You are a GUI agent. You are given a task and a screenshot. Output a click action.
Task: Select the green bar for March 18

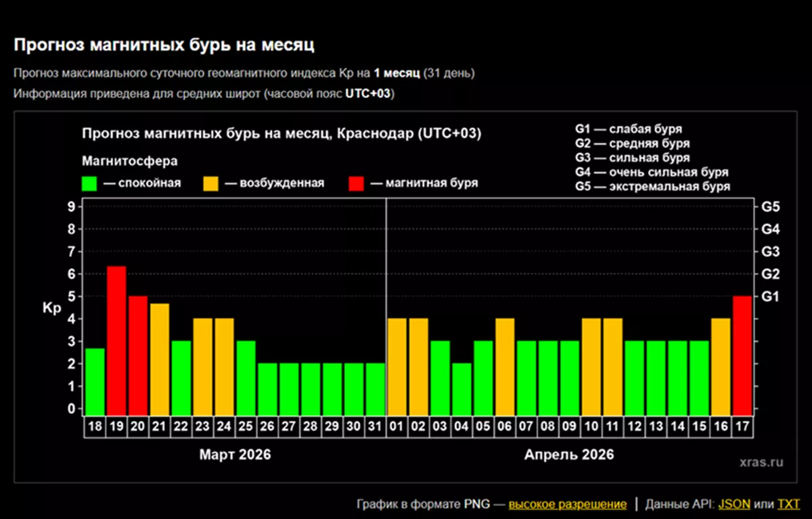(95, 381)
